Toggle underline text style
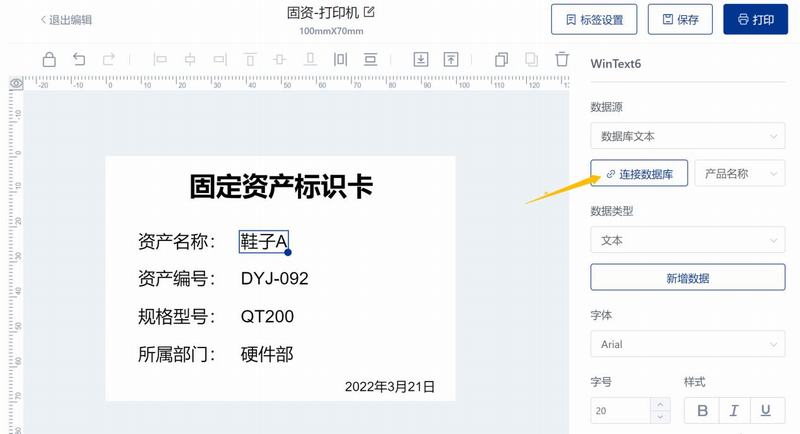The width and height of the screenshot is (800, 434). pyautogui.click(x=766, y=411)
